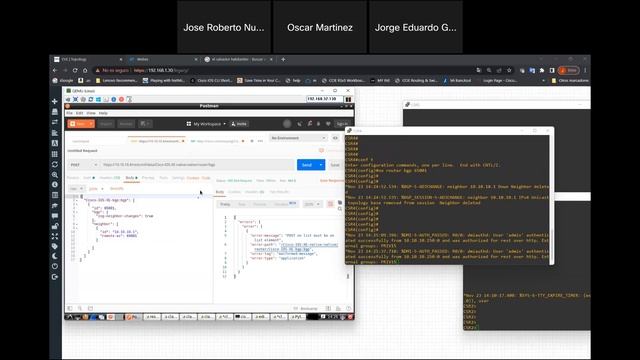
Task: Switch to the first EVE browser tab
Action: [x=88, y=60]
